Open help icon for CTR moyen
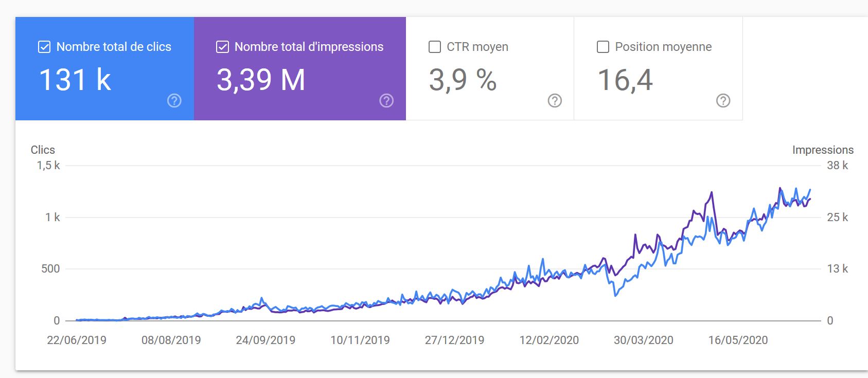868x378 pixels. tap(555, 101)
